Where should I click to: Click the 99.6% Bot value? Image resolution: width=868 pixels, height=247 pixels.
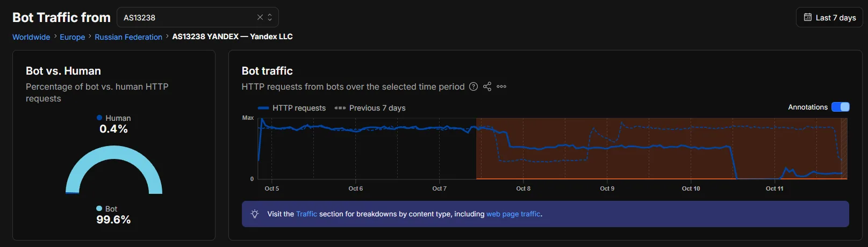(113, 220)
